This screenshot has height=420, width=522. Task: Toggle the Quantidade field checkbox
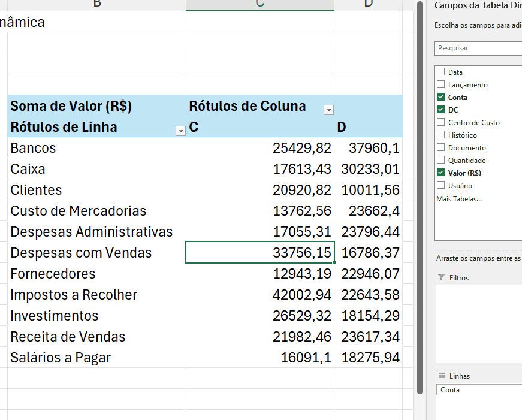pyautogui.click(x=441, y=160)
